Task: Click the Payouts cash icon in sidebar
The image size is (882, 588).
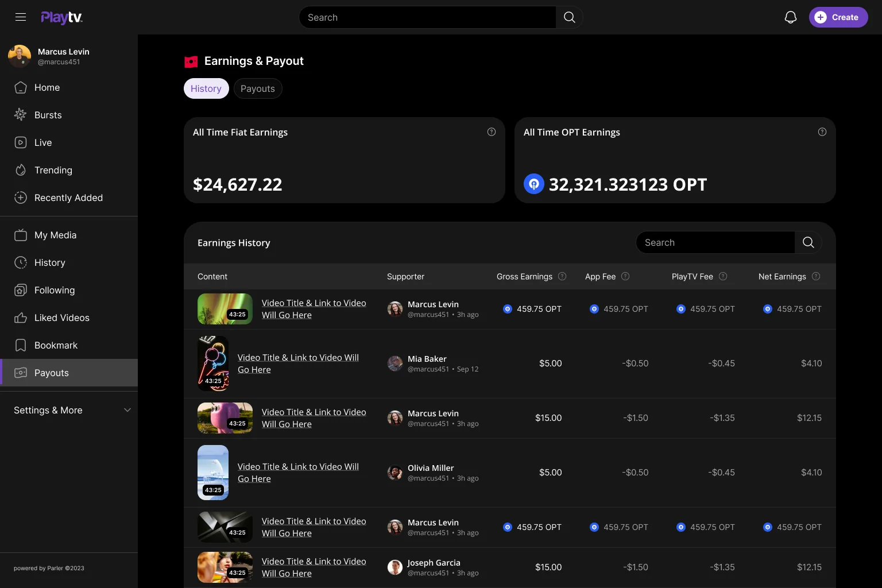Action: (x=21, y=373)
